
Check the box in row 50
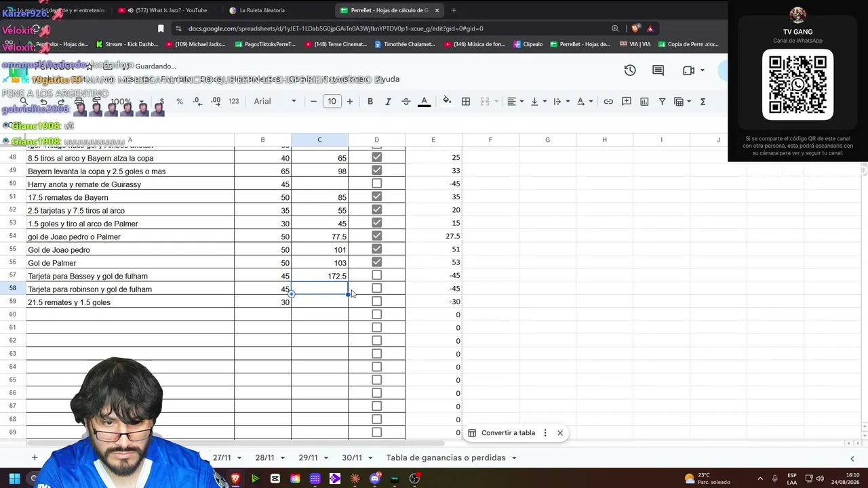point(377,184)
